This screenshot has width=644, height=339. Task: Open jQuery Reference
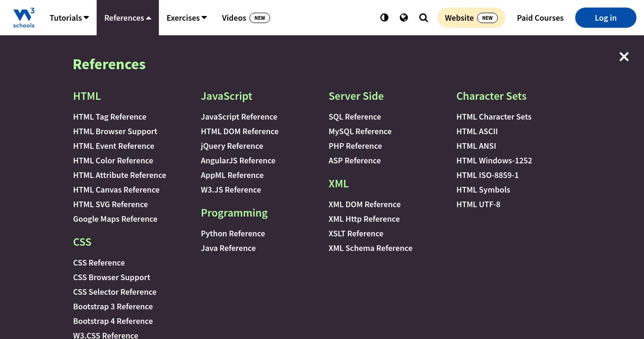click(232, 146)
